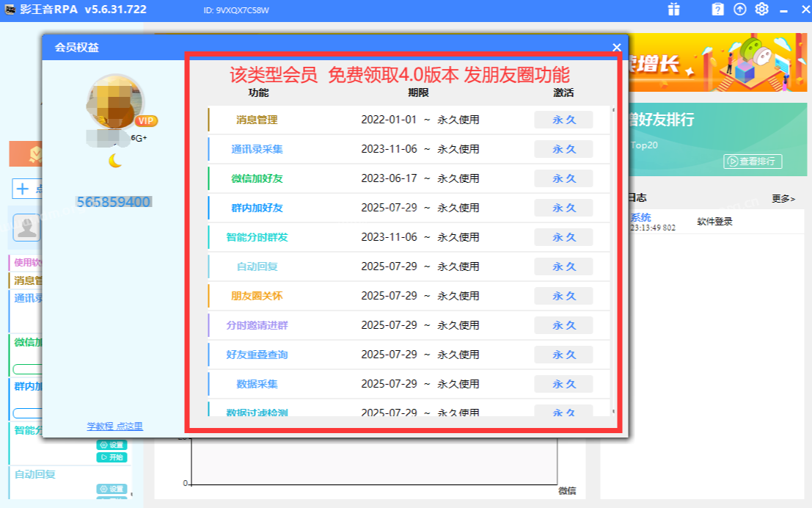This screenshot has height=508, width=812.
Task: Open the help question mark icon
Action: coord(717,10)
